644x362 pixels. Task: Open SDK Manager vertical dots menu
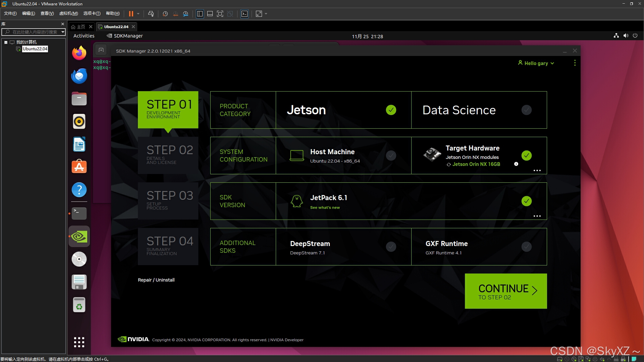click(x=575, y=63)
